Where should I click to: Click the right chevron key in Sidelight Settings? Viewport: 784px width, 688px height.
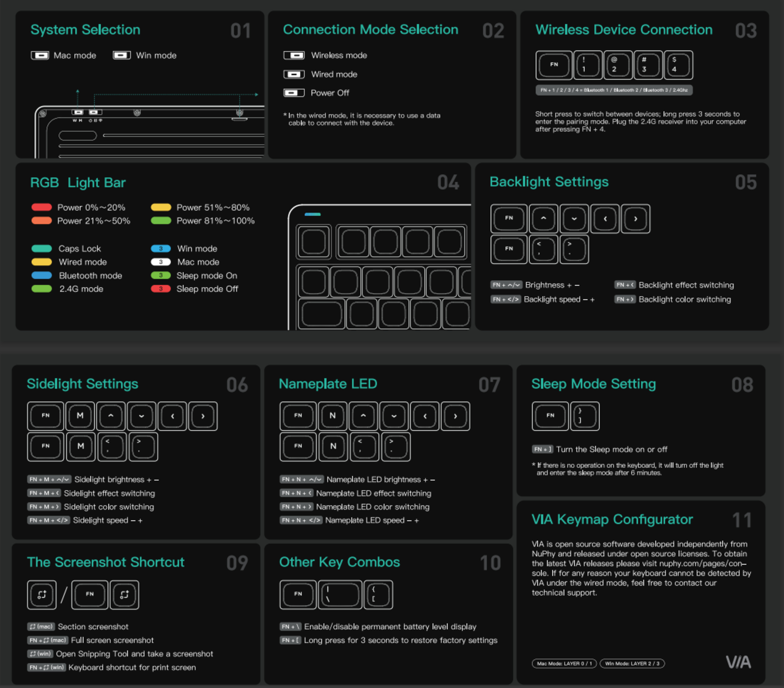pyautogui.click(x=203, y=416)
